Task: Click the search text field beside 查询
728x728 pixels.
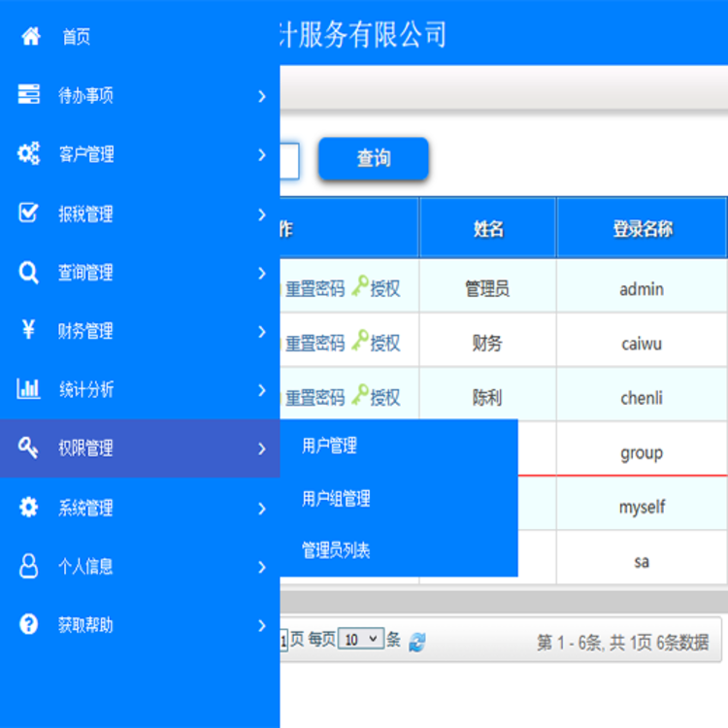Action: coord(289,160)
